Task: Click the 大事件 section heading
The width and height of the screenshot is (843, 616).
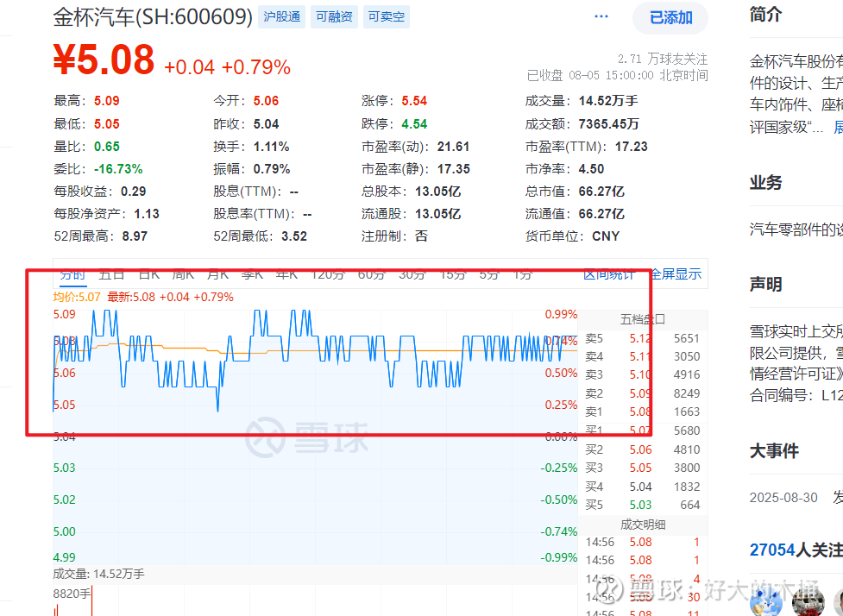Action: 774,450
